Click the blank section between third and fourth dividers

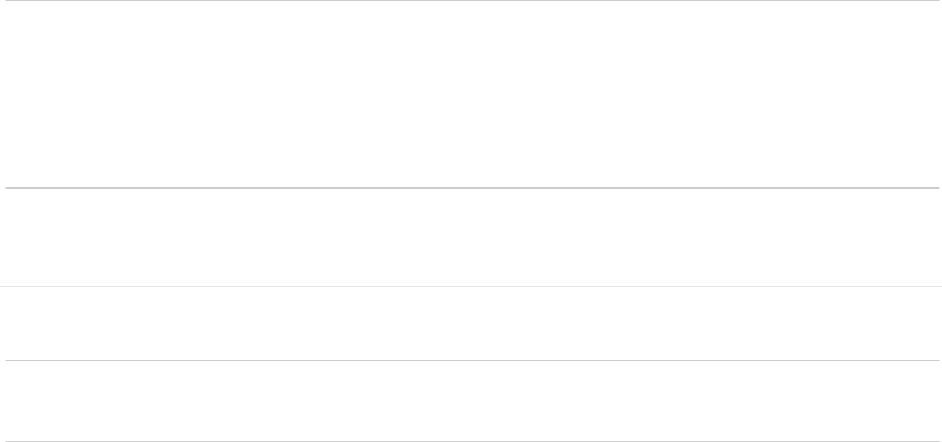[471, 323]
